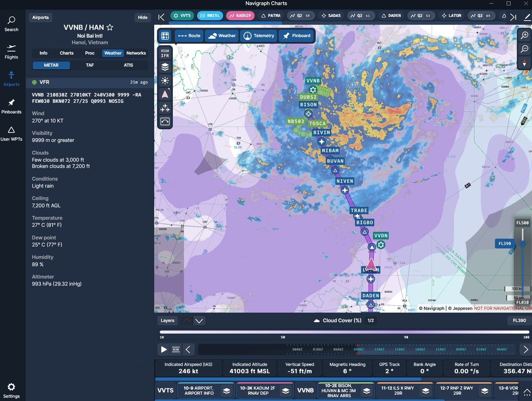Click the BISON waypoint label on the map
This screenshot has height=401, width=532.
(x=309, y=105)
